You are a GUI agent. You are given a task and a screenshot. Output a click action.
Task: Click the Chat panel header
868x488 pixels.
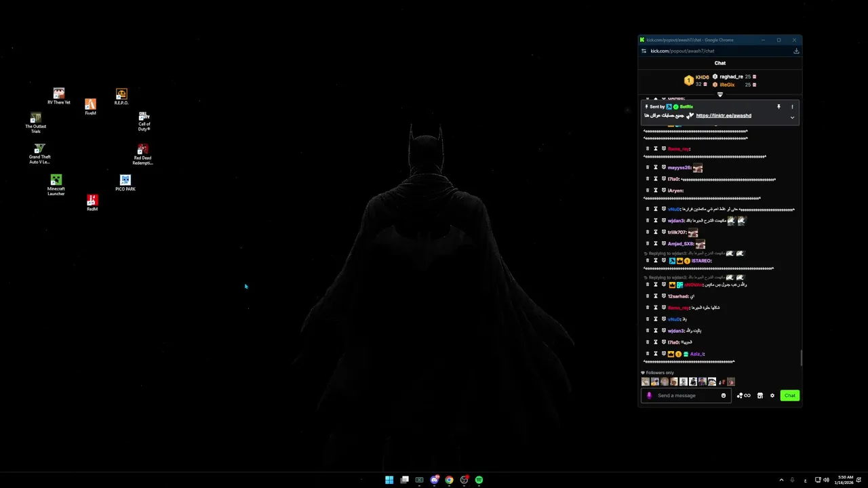point(720,63)
